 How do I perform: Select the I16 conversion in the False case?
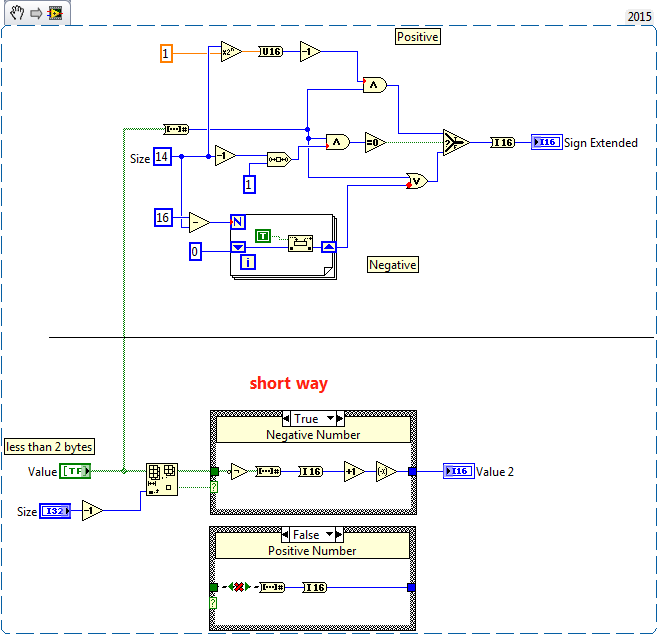[x=314, y=587]
